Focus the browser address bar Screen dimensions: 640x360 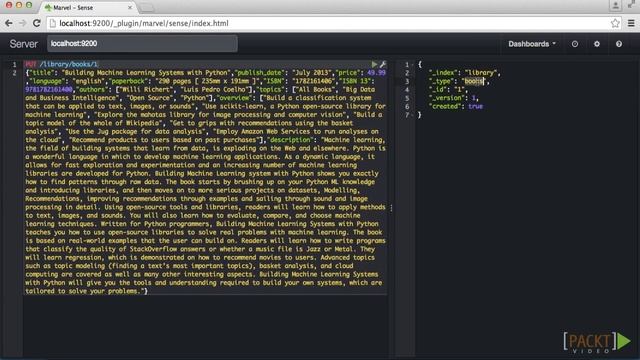(334, 23)
